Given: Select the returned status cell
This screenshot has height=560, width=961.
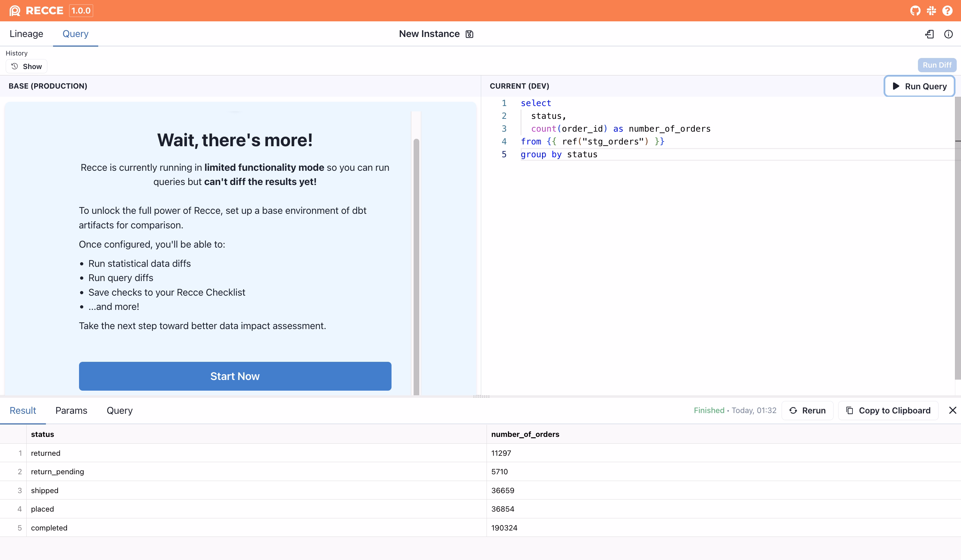Looking at the screenshot, I should point(256,453).
